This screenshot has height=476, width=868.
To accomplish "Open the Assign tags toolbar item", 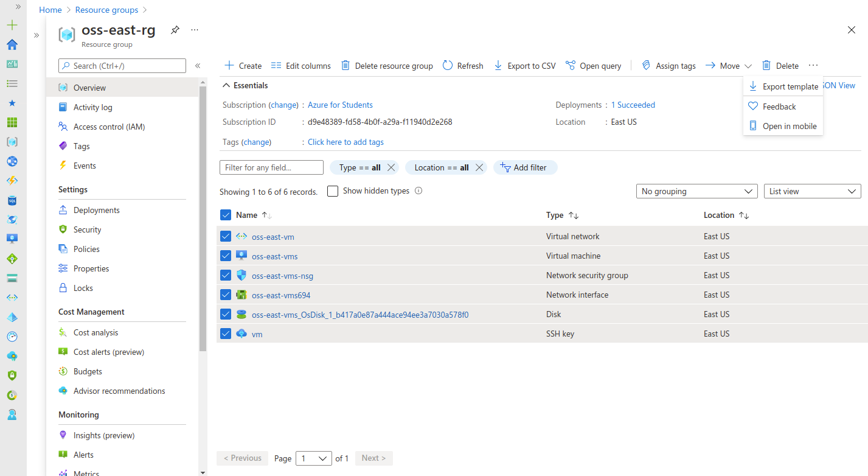I will point(668,66).
